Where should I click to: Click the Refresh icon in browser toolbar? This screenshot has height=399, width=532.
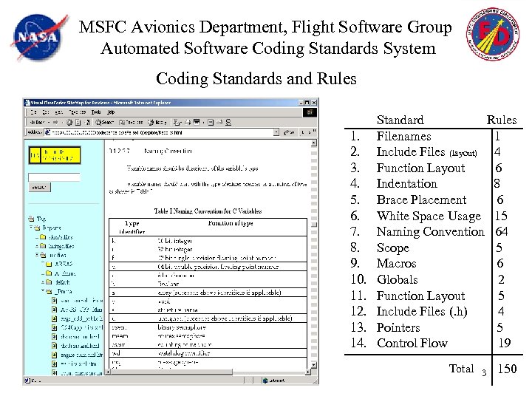coord(78,122)
